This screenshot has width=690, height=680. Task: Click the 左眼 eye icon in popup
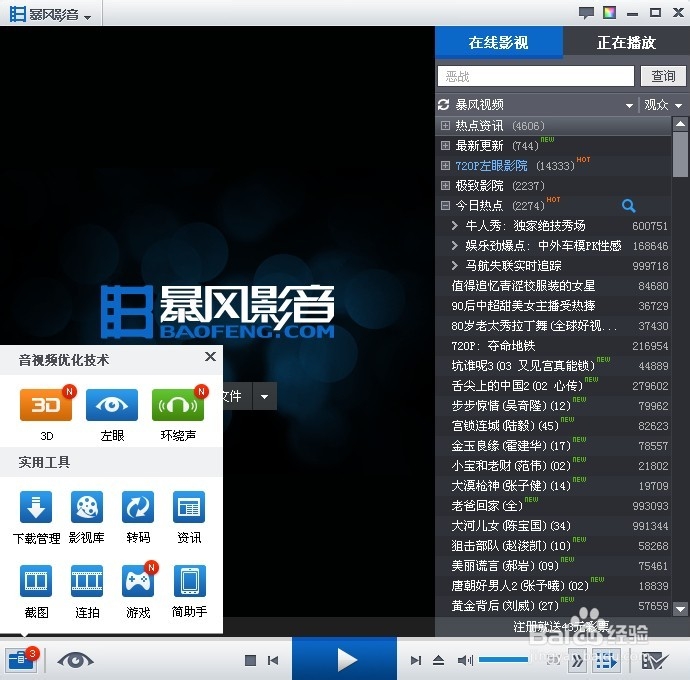tap(112, 404)
